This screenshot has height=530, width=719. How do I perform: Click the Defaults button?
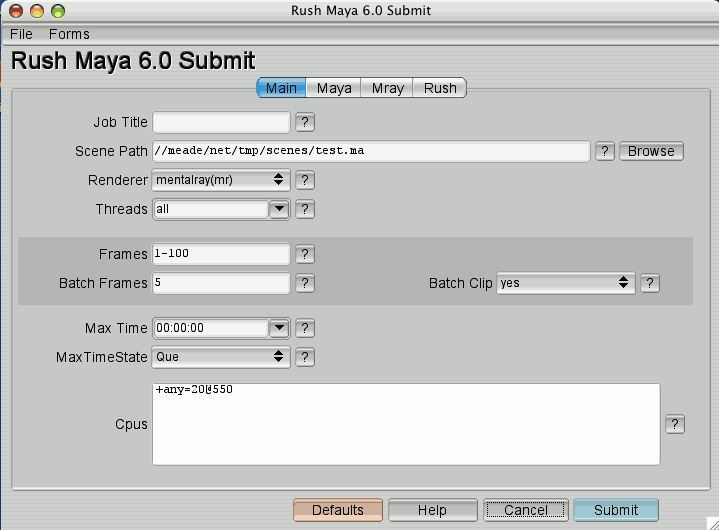(338, 510)
